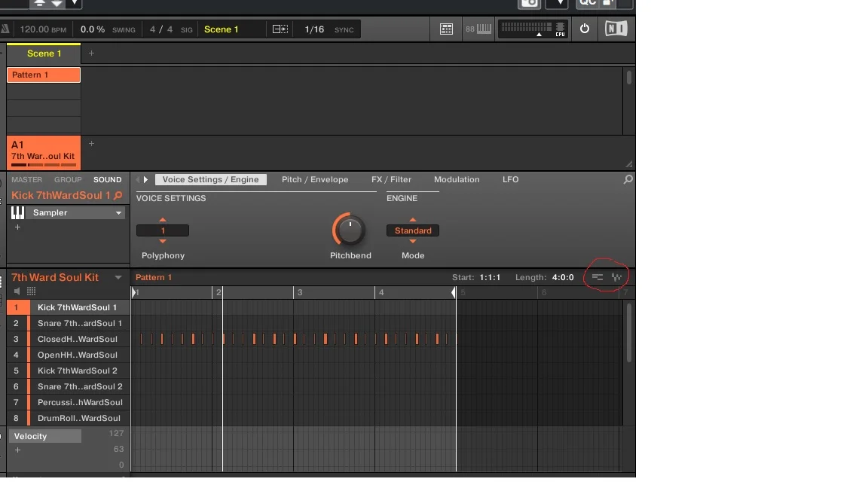
Task: Open the 1/16 sync grid selector
Action: click(314, 29)
